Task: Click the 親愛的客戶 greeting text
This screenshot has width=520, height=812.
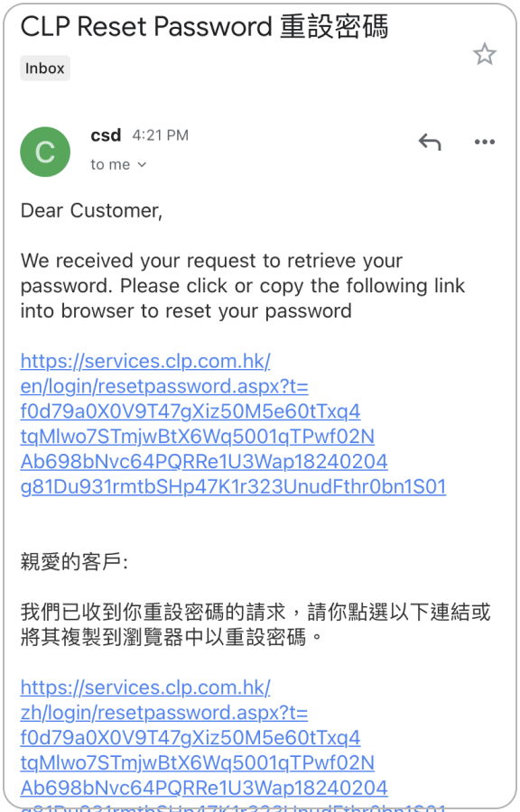Action: [x=74, y=561]
